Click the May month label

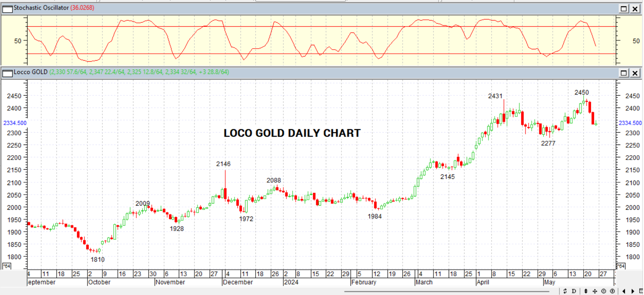pyautogui.click(x=549, y=282)
